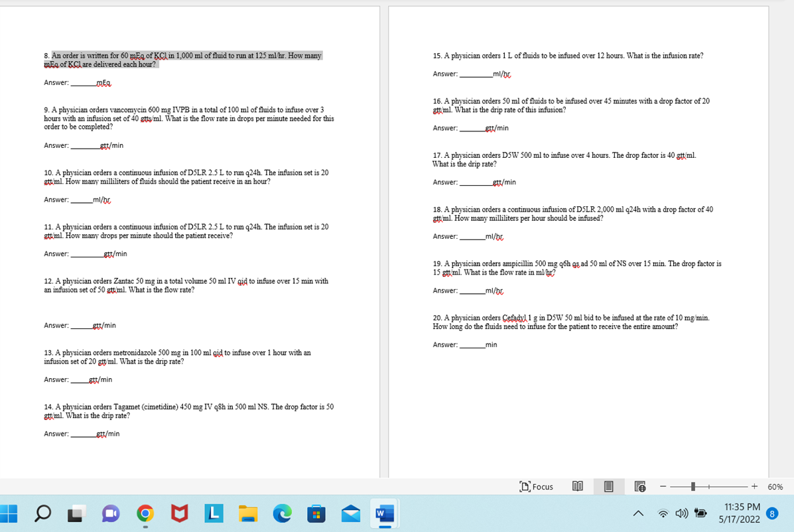
Task: Click question 15 infusion rate text
Action: [x=568, y=56]
